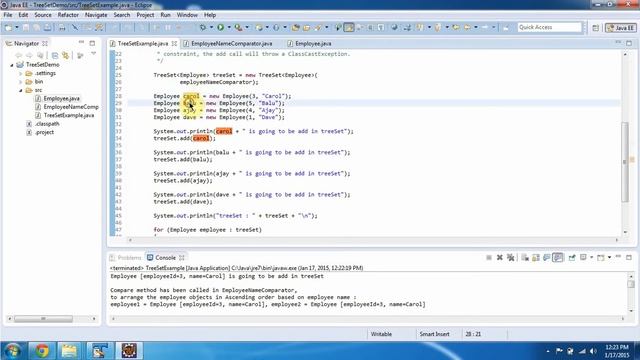
Task: Click the Quick Access field
Action: click(549, 27)
